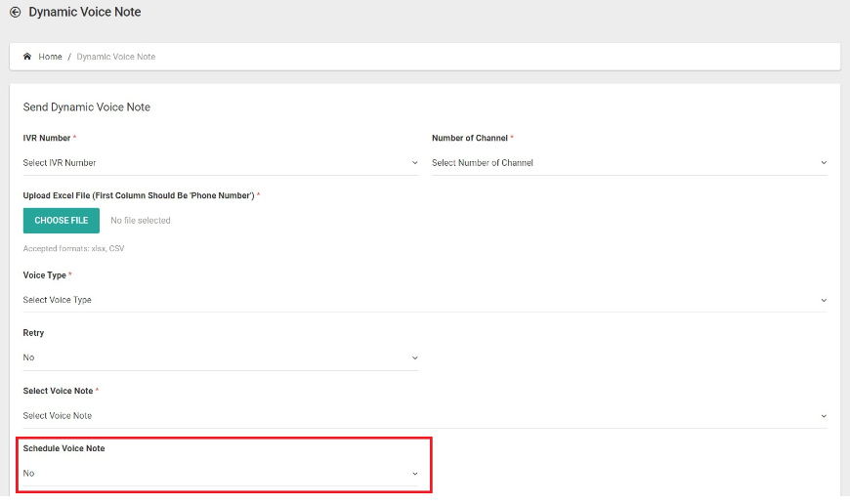Expand the Schedule Voice Note dropdown
This screenshot has width=850, height=504.
(221, 473)
